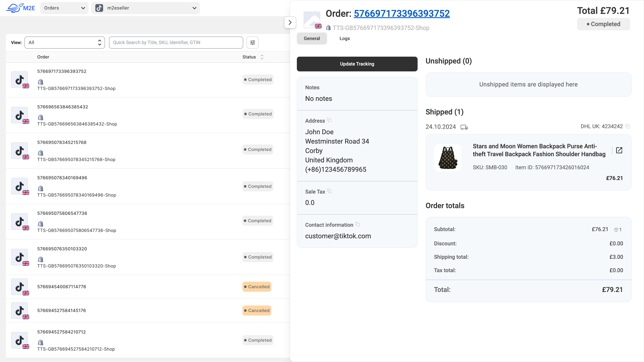Copy the Sale Tax value icon
The image size is (644, 362).
pyautogui.click(x=329, y=191)
